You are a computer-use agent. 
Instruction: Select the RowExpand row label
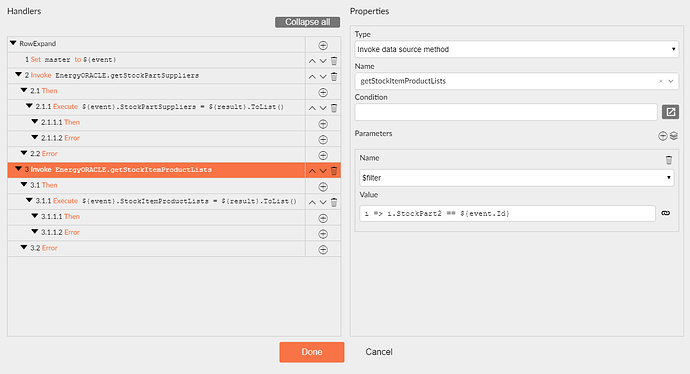pos(37,44)
